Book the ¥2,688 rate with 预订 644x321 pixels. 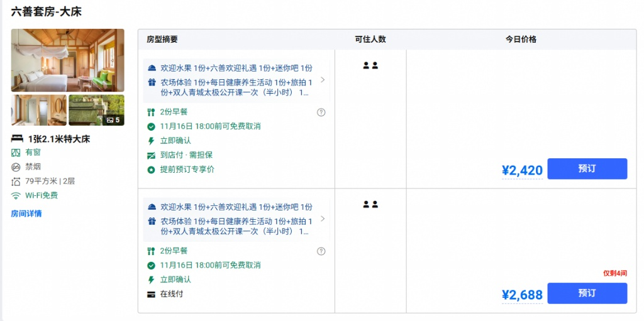point(587,293)
